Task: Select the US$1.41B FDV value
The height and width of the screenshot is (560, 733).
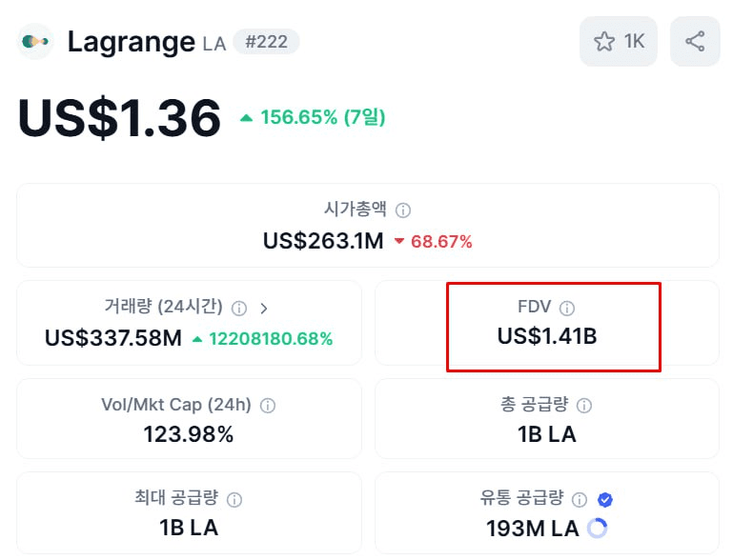Action: [547, 336]
